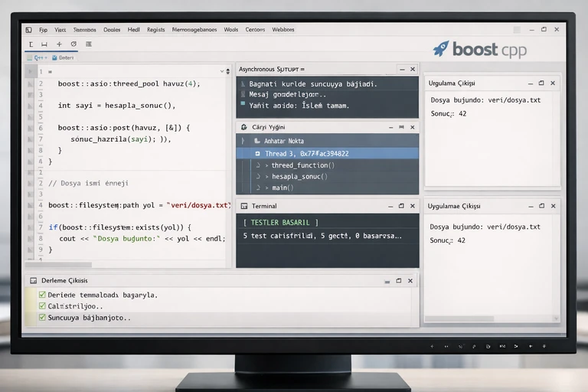Expand the main() stack frame
Viewport: 588px width, 392px height.
pyautogui.click(x=266, y=188)
